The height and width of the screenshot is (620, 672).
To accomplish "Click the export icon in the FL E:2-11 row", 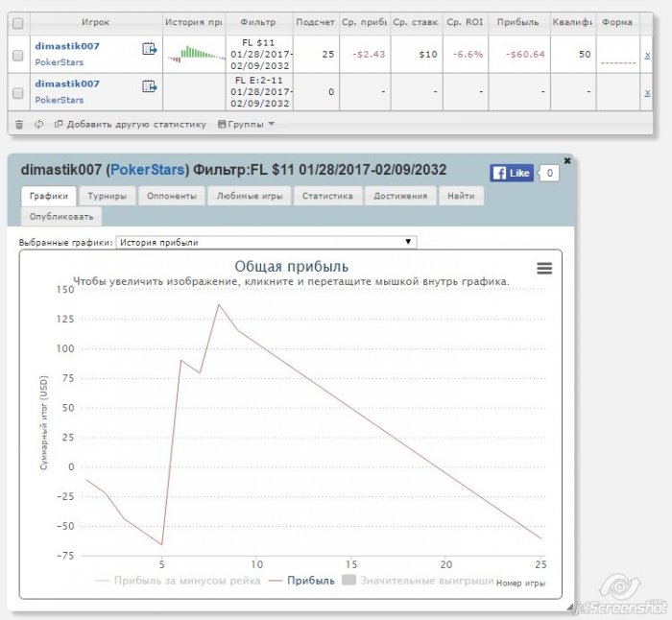I will click(149, 86).
